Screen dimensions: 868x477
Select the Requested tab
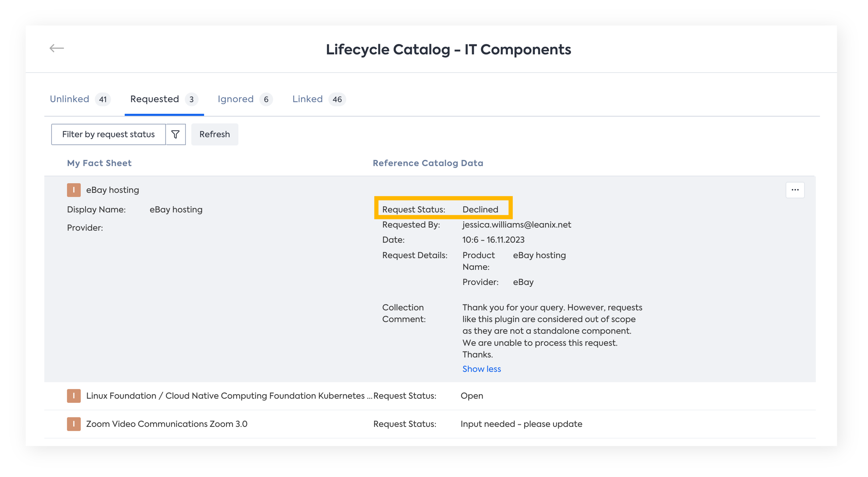[x=164, y=99]
